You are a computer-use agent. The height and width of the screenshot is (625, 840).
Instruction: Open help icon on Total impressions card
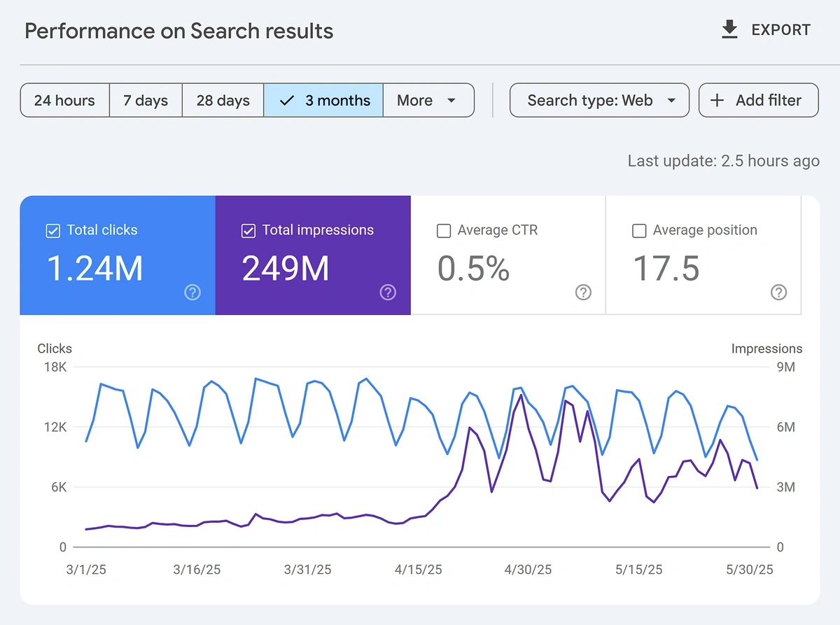coord(388,293)
